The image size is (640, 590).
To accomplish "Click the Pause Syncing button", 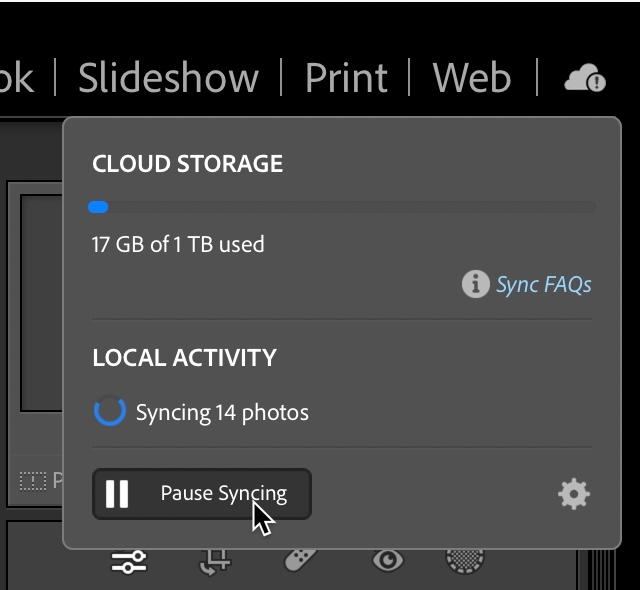I will point(202,494).
